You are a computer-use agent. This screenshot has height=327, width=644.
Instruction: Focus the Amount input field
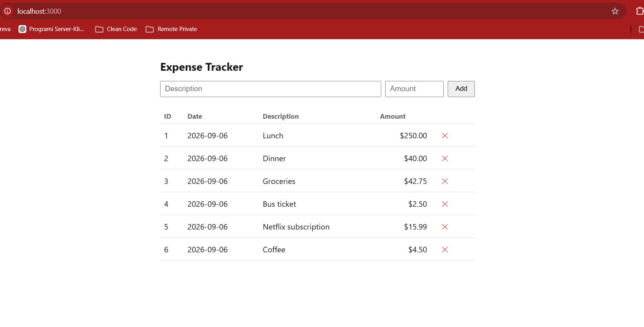(x=414, y=89)
